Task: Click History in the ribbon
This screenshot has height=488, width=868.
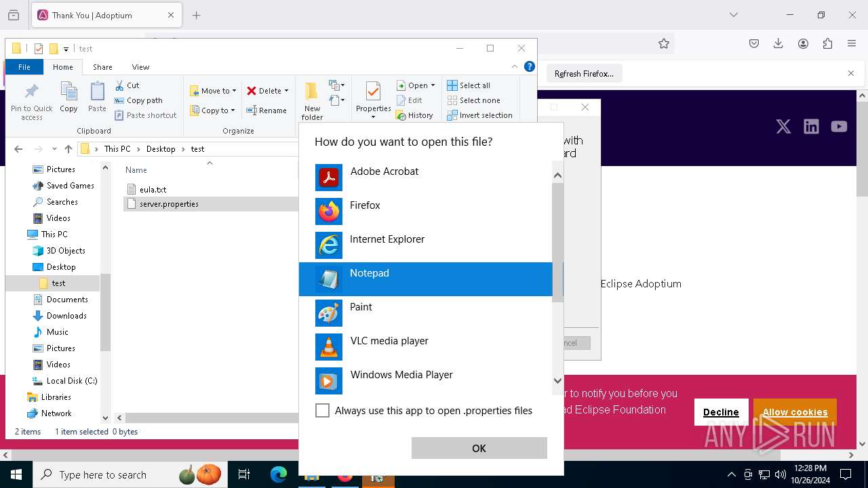Action: click(x=415, y=115)
